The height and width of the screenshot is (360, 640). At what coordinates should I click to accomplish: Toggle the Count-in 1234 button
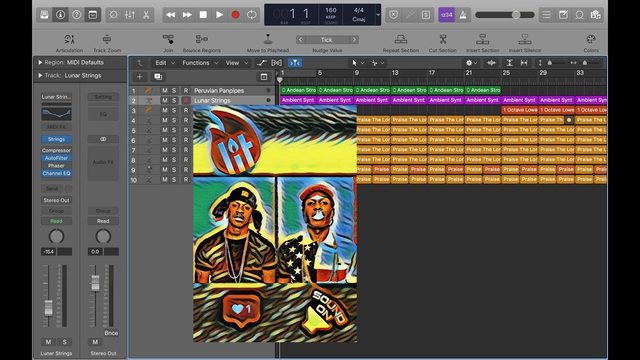(447, 15)
